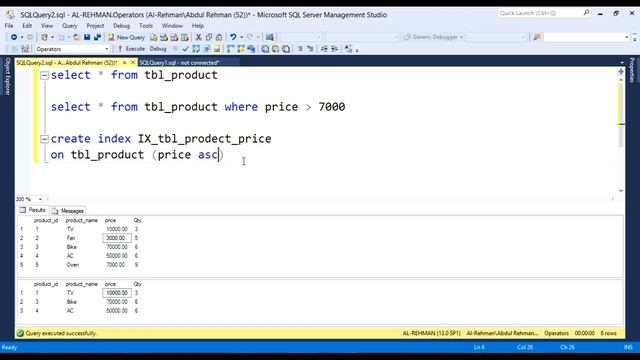
Task: Click the Query Options icon
Action: pos(206,49)
